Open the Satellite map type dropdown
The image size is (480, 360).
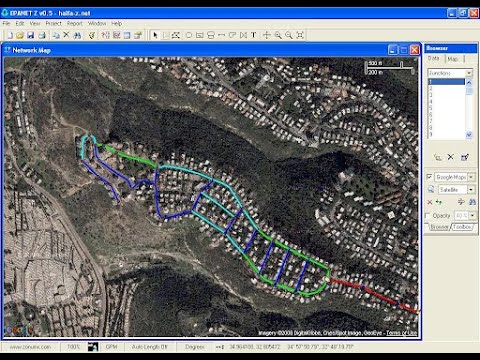471,190
